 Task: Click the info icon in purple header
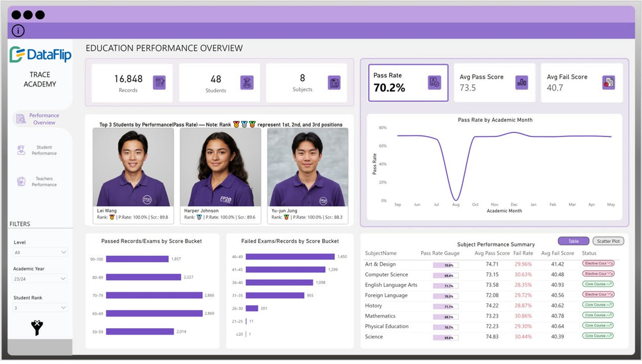(x=18, y=31)
